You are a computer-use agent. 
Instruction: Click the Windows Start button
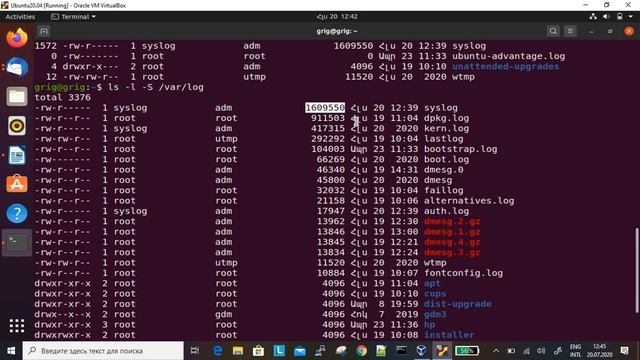point(11,351)
